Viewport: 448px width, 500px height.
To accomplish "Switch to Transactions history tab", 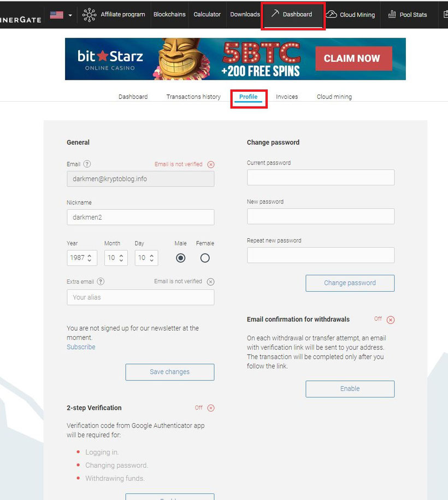I will click(193, 97).
